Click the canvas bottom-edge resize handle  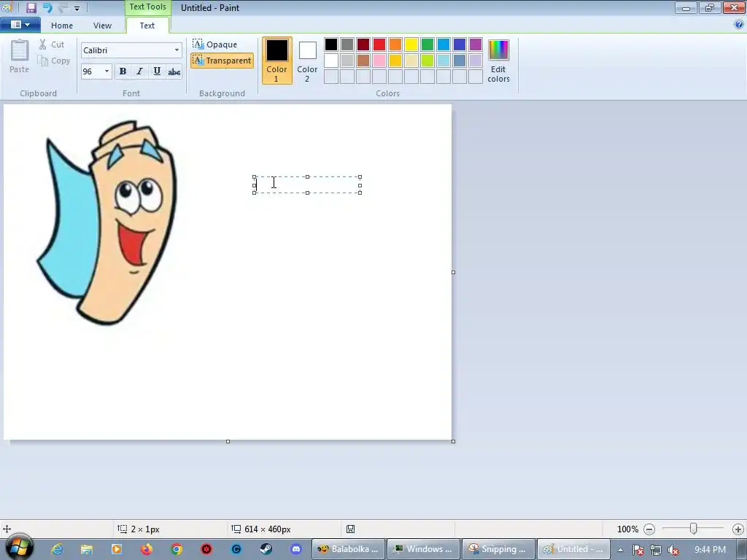(x=228, y=441)
